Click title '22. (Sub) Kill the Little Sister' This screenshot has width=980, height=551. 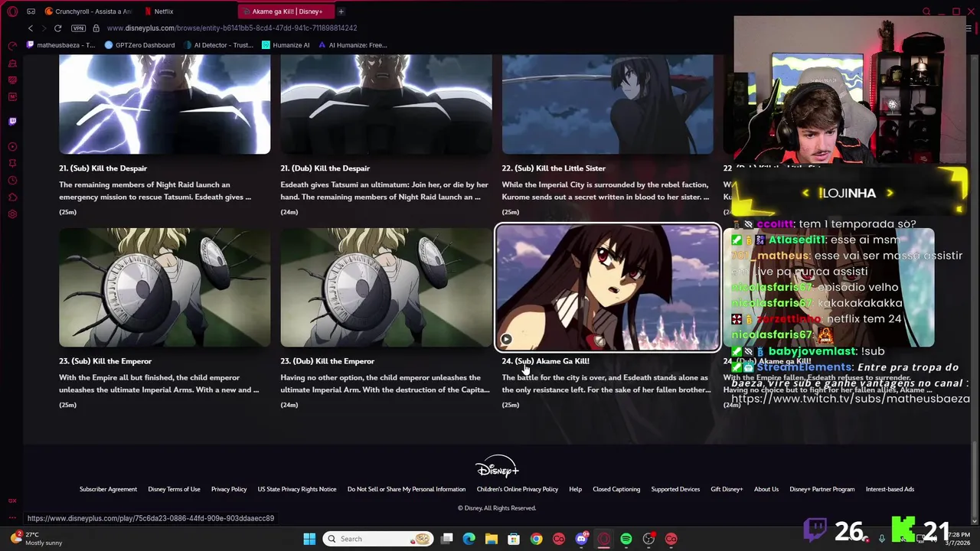pyautogui.click(x=554, y=168)
